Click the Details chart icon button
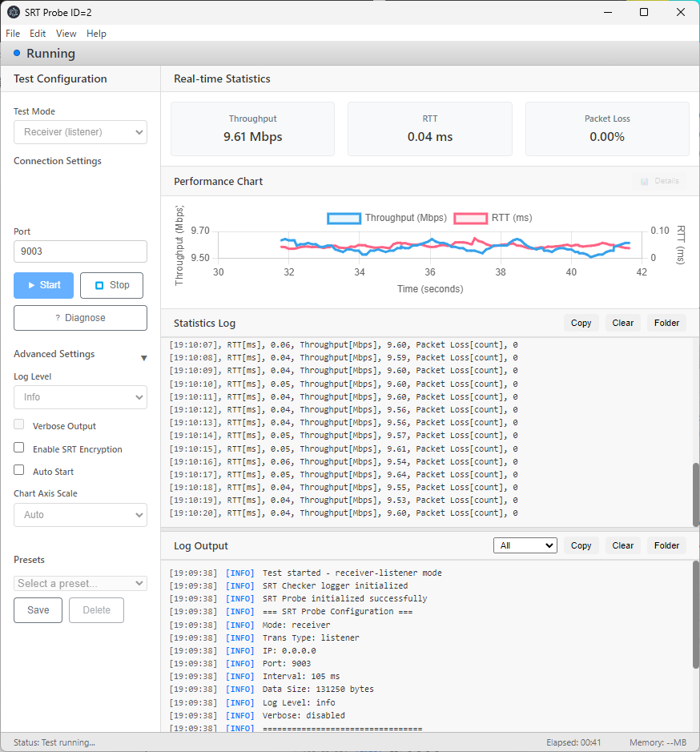 click(659, 181)
